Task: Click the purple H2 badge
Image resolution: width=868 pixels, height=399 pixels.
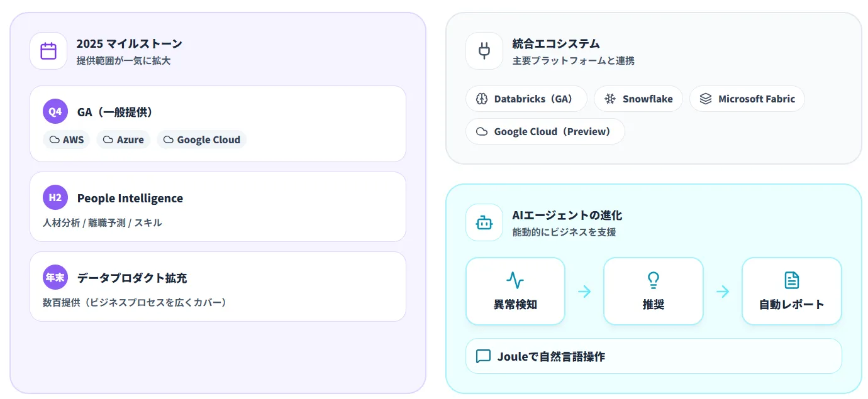Action: [x=55, y=198]
